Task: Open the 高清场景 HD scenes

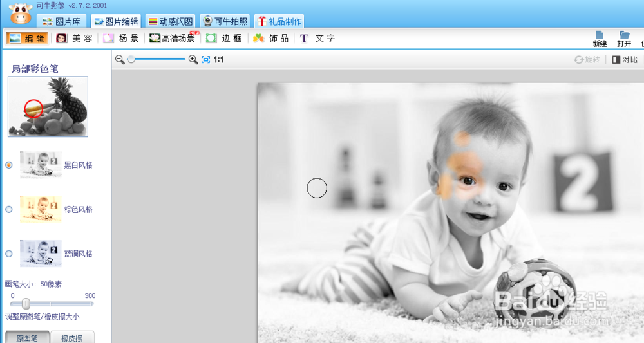Action: 172,38
